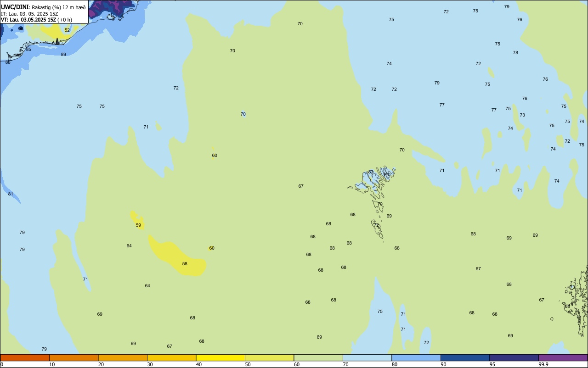Click the '99.9' legend tick label

click(x=543, y=364)
